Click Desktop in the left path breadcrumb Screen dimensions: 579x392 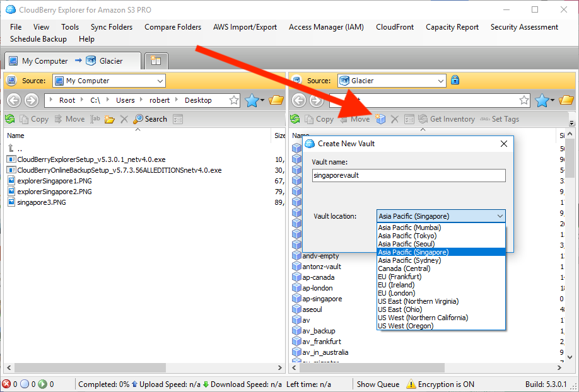(x=198, y=100)
